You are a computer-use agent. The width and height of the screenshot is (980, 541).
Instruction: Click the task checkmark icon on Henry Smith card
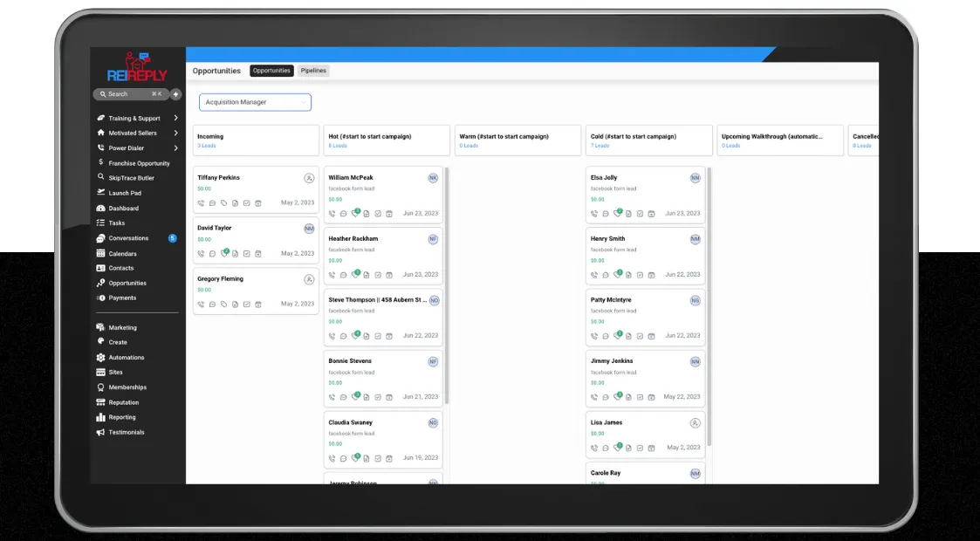coord(640,275)
